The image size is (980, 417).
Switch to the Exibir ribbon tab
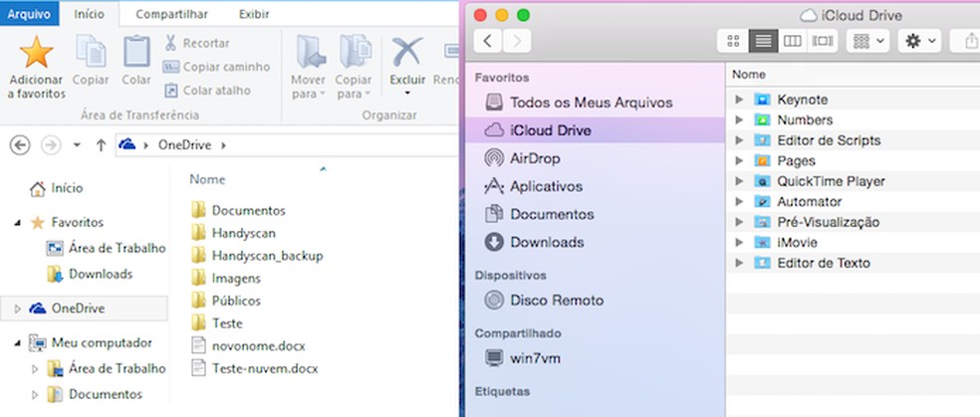[254, 14]
